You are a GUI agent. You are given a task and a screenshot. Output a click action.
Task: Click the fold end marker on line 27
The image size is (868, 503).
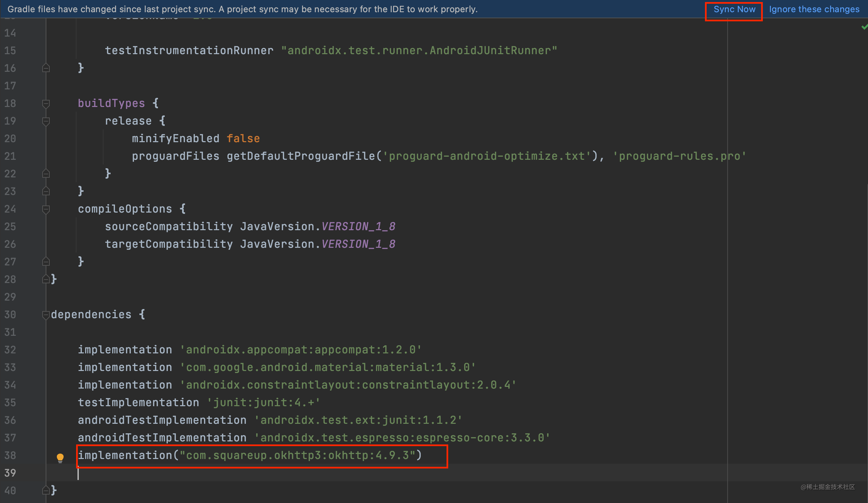click(x=46, y=262)
